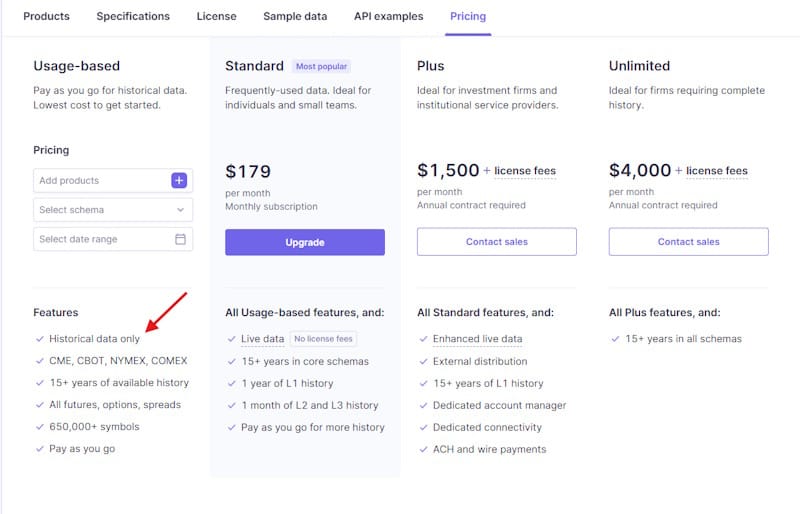800x514 pixels.
Task: Click the No license fees badge
Action: pos(323,339)
